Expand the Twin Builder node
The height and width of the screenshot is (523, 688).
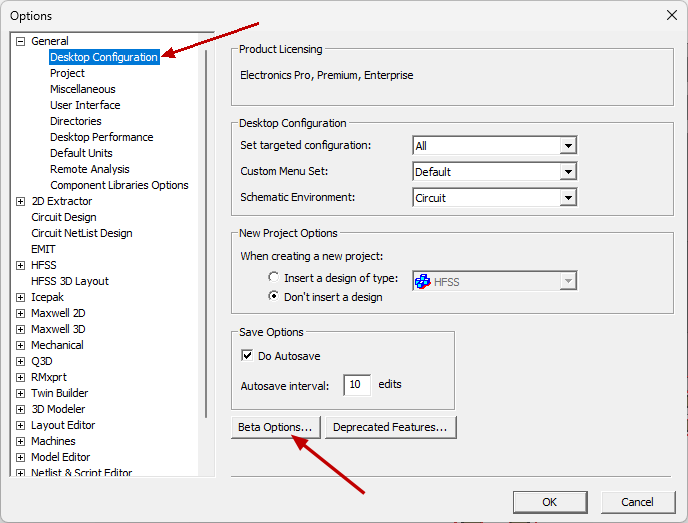click(x=20, y=394)
